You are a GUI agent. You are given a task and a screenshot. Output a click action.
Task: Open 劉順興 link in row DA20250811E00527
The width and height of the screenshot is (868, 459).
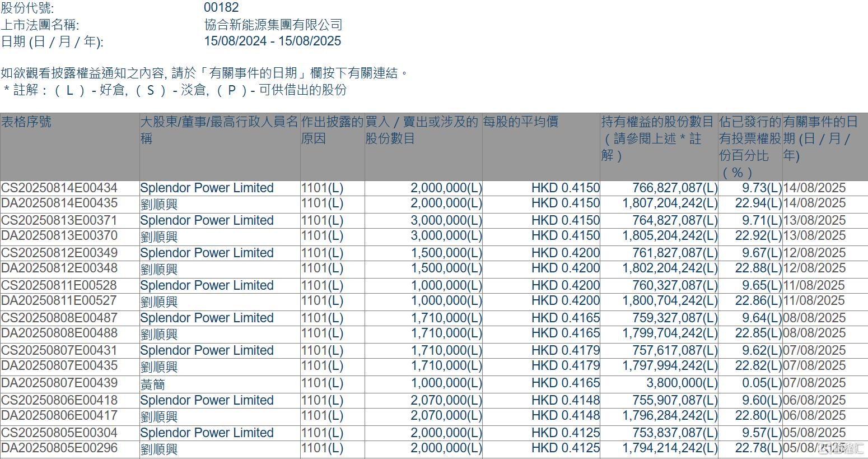(x=158, y=302)
